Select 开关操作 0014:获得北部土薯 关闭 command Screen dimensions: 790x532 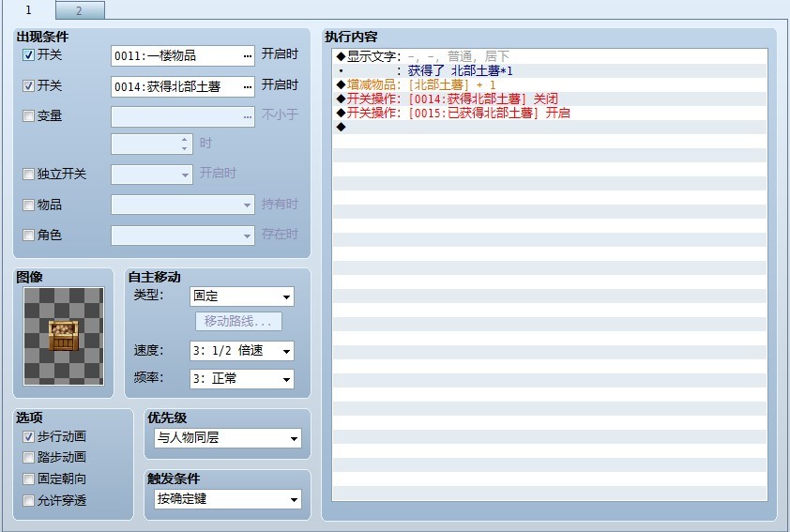click(x=550, y=99)
